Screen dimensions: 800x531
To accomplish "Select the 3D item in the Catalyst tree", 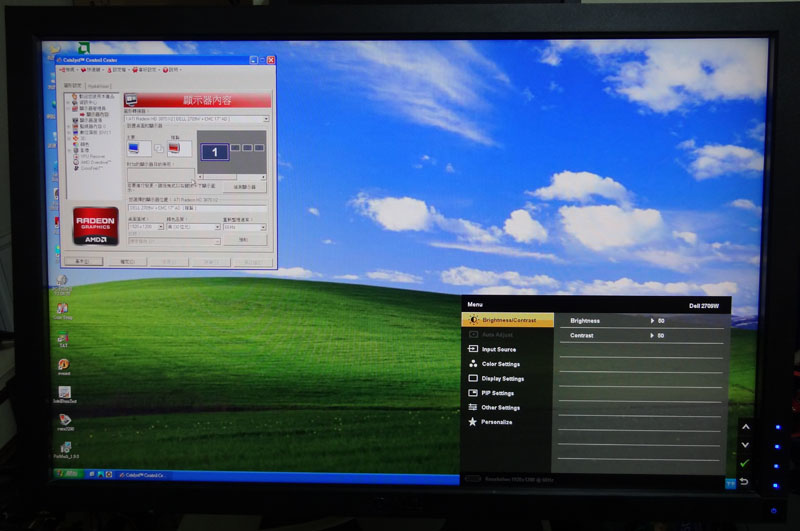I will (79, 138).
